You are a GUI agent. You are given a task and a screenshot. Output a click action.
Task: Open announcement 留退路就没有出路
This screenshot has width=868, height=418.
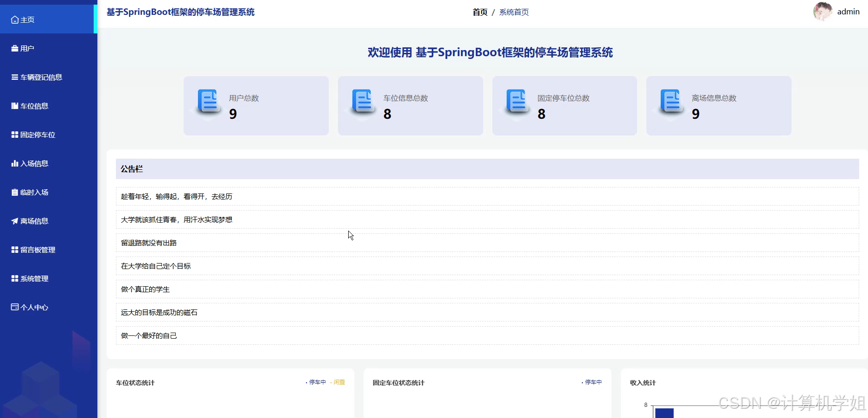(x=487, y=243)
